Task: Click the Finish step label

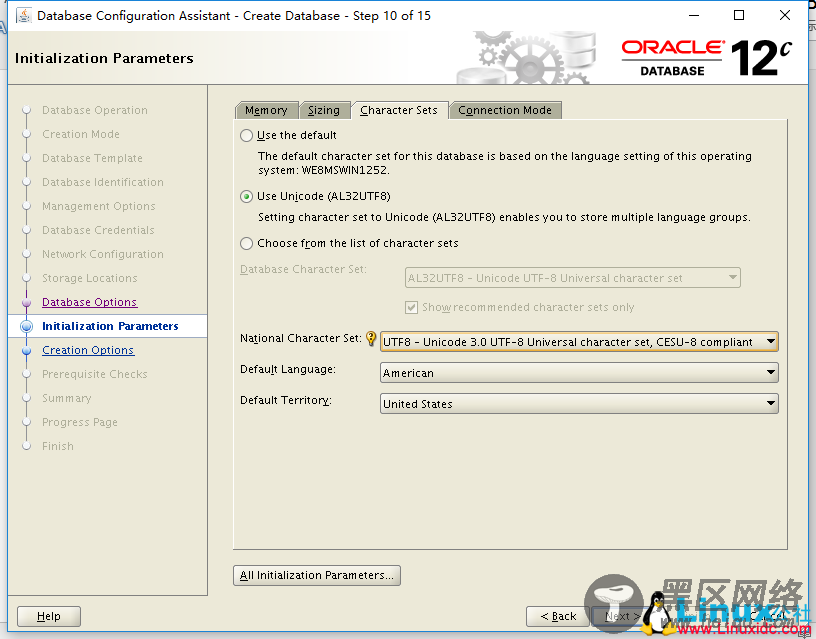Action: coord(58,446)
